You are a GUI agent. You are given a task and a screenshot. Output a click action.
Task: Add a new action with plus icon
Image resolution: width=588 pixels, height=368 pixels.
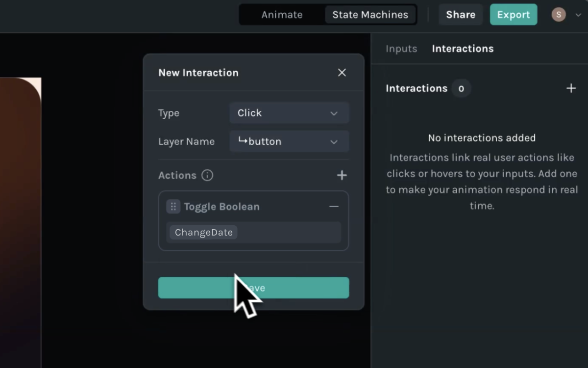click(342, 175)
